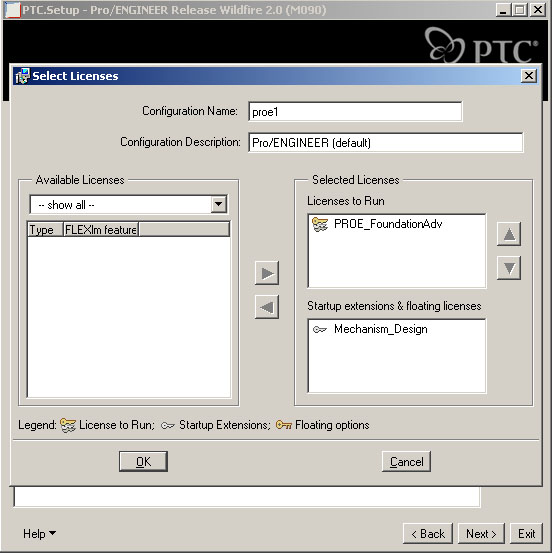Close the Select Licenses dialog

pyautogui.click(x=529, y=76)
